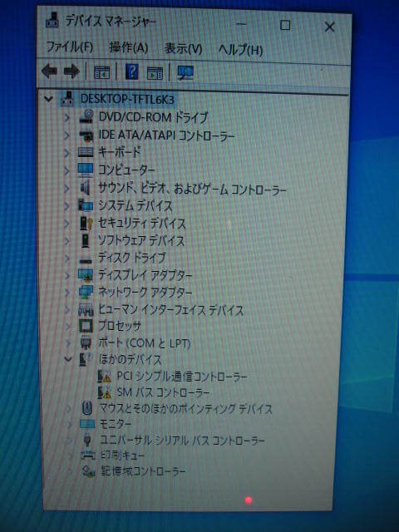Select ヒューマン インターフェイス デバイス row text
The width and height of the screenshot is (399, 532).
point(171,310)
